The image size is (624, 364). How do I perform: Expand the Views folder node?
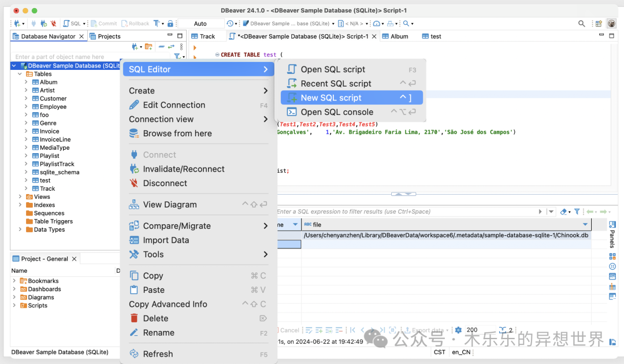coord(20,197)
